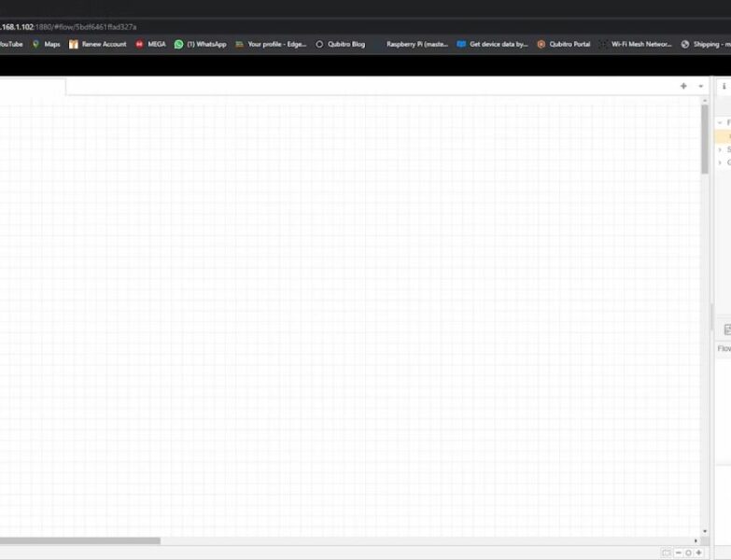731x560 pixels.
Task: Select the highlighted flow item in sidebar
Action: pos(724,135)
